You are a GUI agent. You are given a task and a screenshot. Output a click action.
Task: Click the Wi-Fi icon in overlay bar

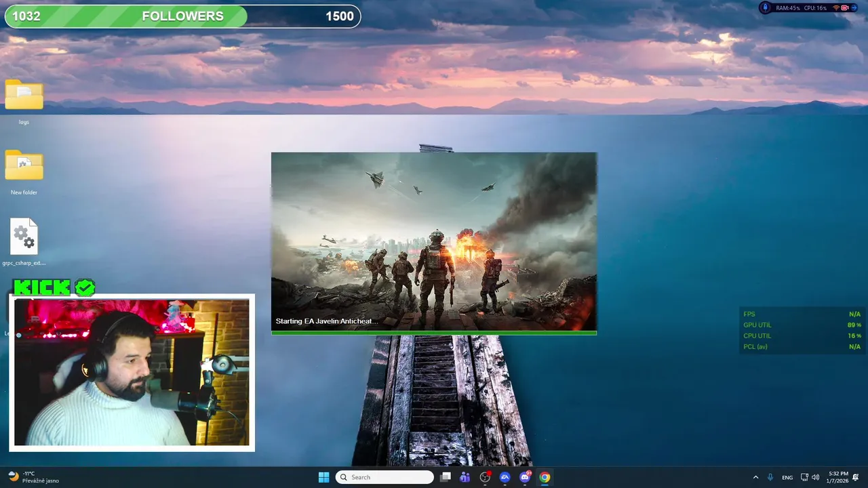click(836, 8)
